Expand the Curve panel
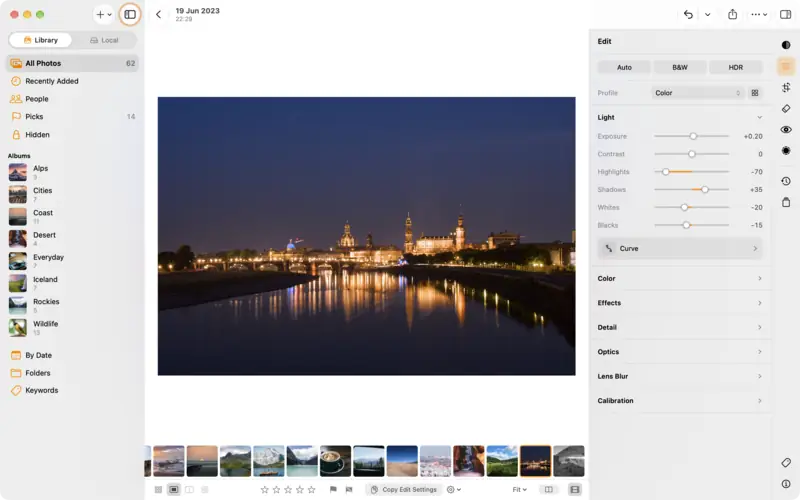The height and width of the screenshot is (500, 800). click(x=680, y=248)
